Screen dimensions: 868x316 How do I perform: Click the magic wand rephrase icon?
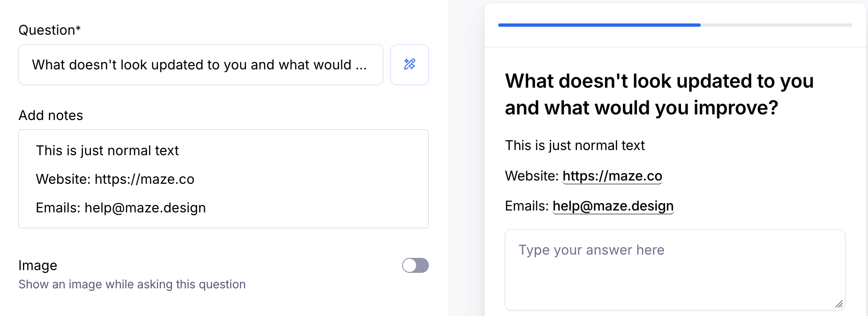pyautogui.click(x=409, y=64)
